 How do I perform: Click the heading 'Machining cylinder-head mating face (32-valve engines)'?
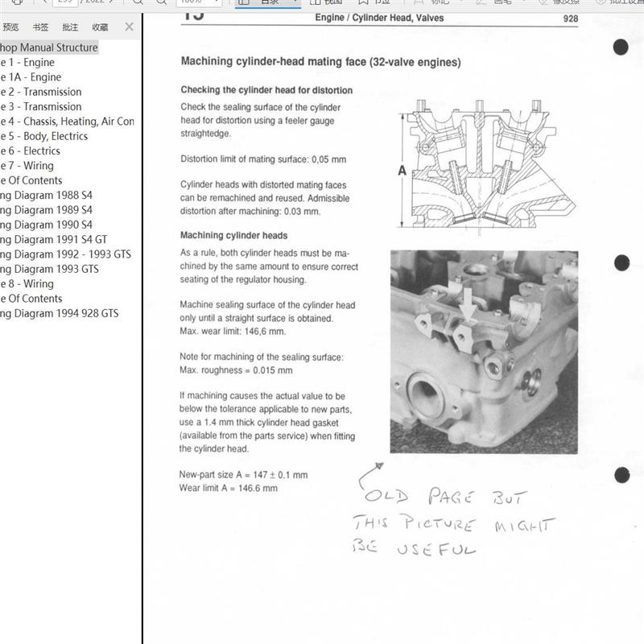point(320,62)
